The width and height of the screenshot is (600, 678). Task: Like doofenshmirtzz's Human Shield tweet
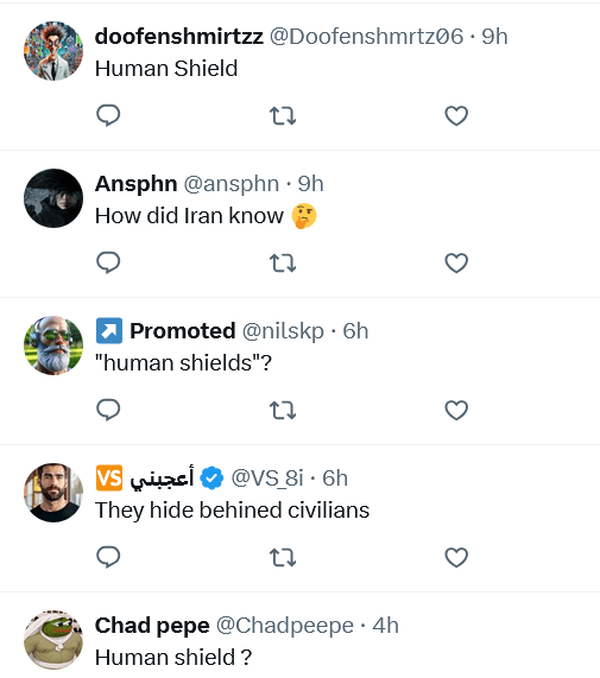(x=456, y=117)
